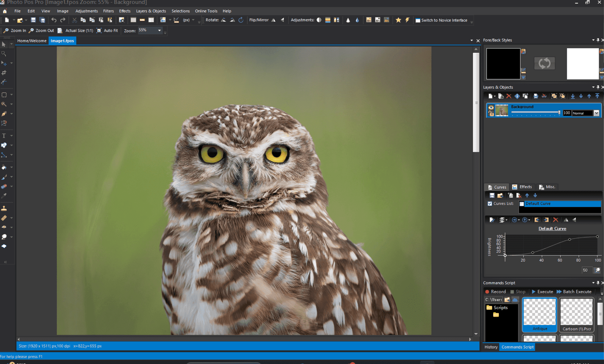The image size is (604, 364).
Task: Open the Zoom 55% dropdown
Action: pyautogui.click(x=159, y=30)
